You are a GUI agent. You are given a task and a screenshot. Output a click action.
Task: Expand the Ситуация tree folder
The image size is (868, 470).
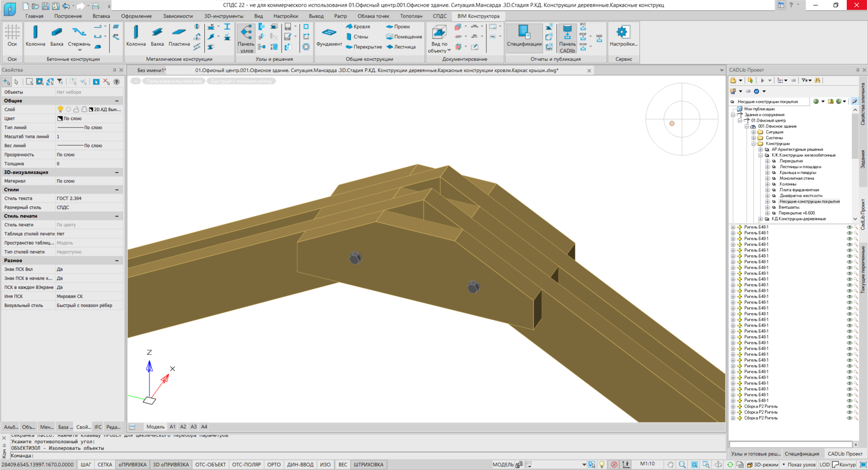coord(754,132)
